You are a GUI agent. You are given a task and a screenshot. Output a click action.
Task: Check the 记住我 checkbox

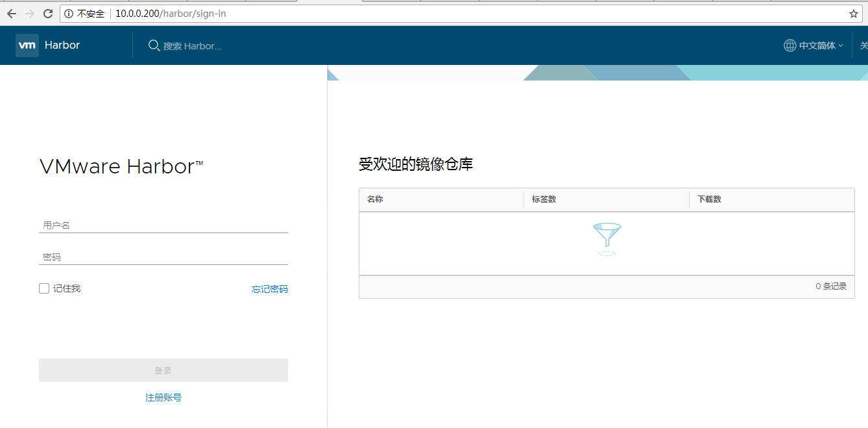click(44, 288)
